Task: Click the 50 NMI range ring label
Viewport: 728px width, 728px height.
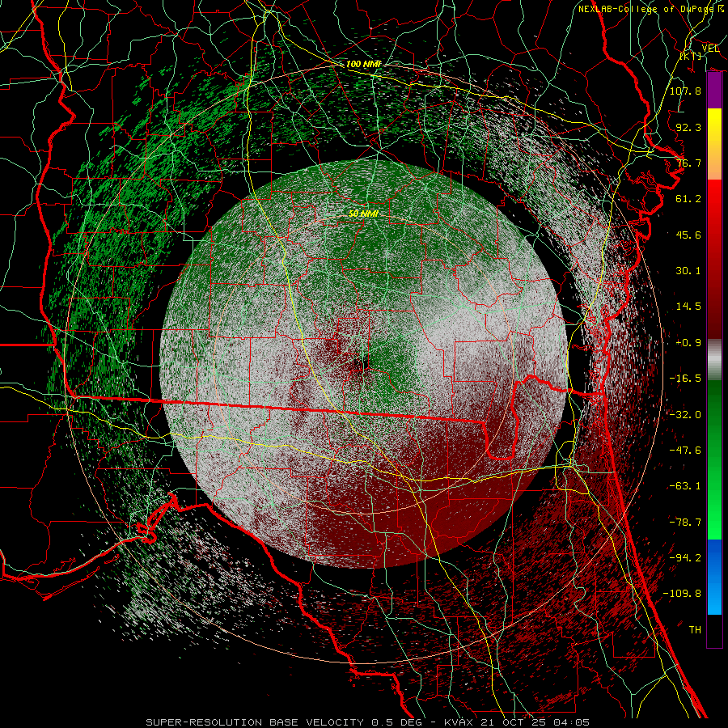Action: tap(363, 214)
